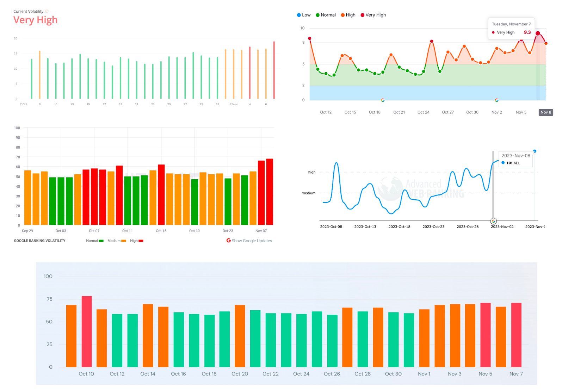The image size is (562, 392).
Task: Toggle the orange High legend item
Action: 348,15
